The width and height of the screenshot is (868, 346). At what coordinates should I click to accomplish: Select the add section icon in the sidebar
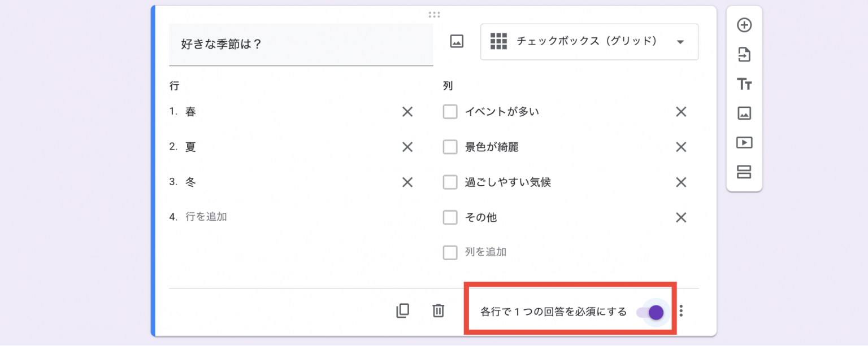coord(744,172)
